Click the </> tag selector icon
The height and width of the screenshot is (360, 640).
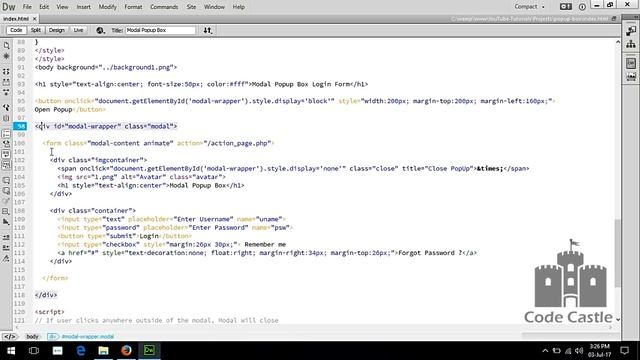tap(9, 337)
